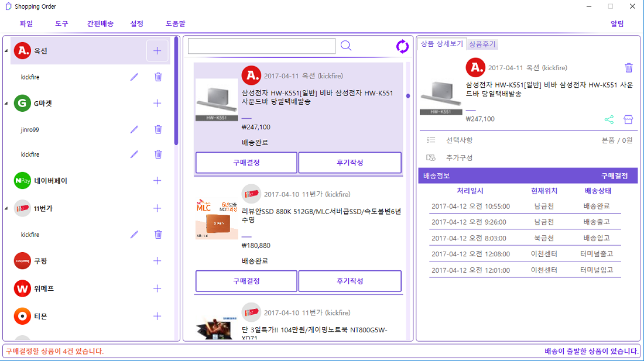Edit the kickfire account under 11번가

[x=134, y=235]
